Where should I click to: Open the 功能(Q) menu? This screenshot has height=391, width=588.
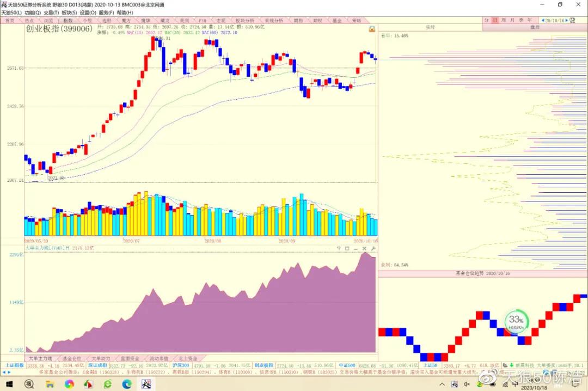[x=32, y=13]
